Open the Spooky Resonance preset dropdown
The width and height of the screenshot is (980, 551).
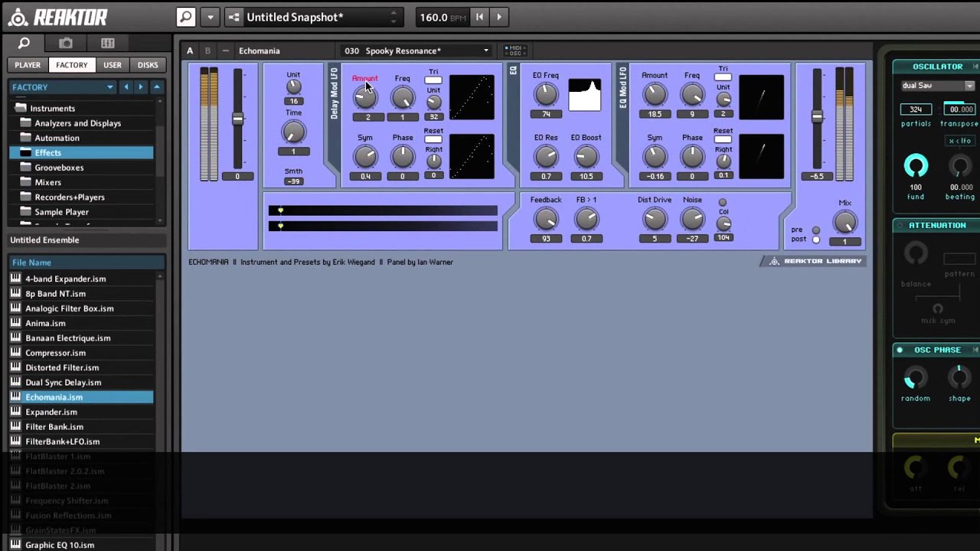pos(485,51)
